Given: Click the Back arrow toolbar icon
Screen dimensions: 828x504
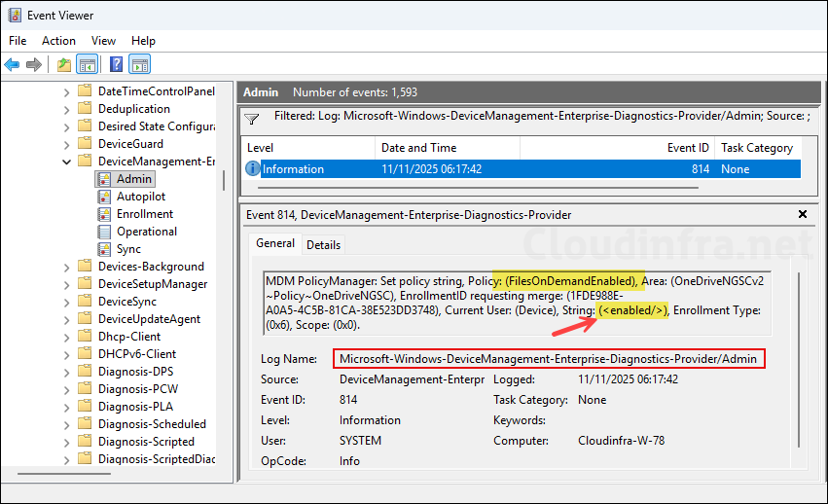Looking at the screenshot, I should pyautogui.click(x=12, y=64).
